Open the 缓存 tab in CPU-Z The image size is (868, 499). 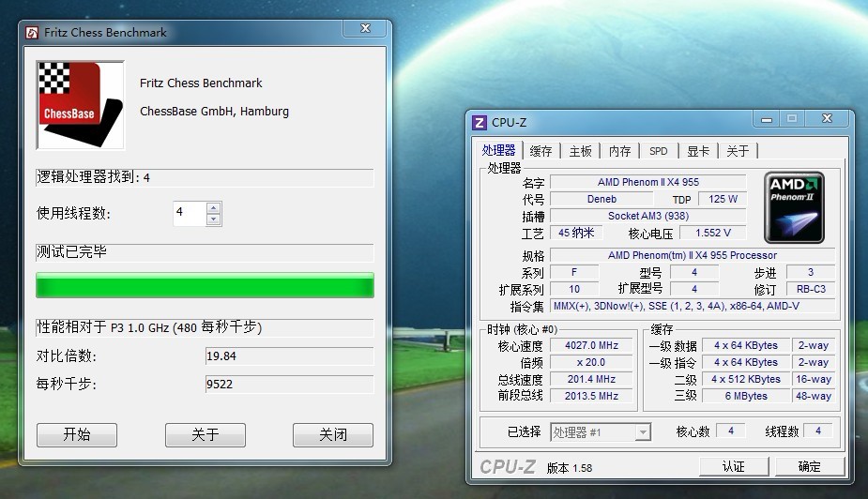pyautogui.click(x=541, y=152)
